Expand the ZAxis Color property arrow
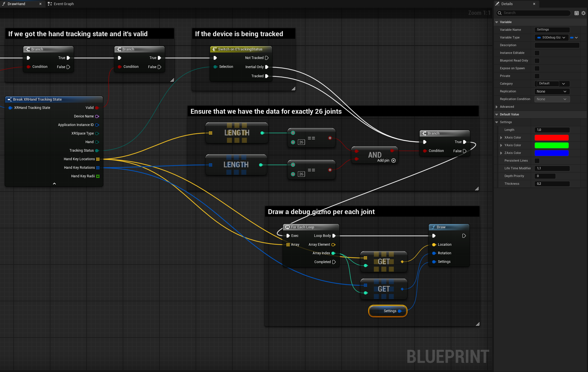This screenshot has height=372, width=588. (501, 153)
